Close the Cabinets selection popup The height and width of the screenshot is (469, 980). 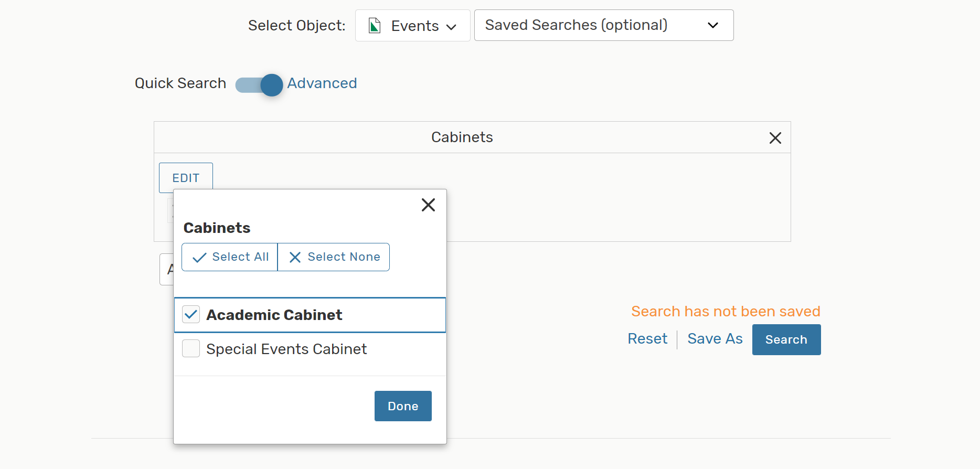[x=428, y=205]
